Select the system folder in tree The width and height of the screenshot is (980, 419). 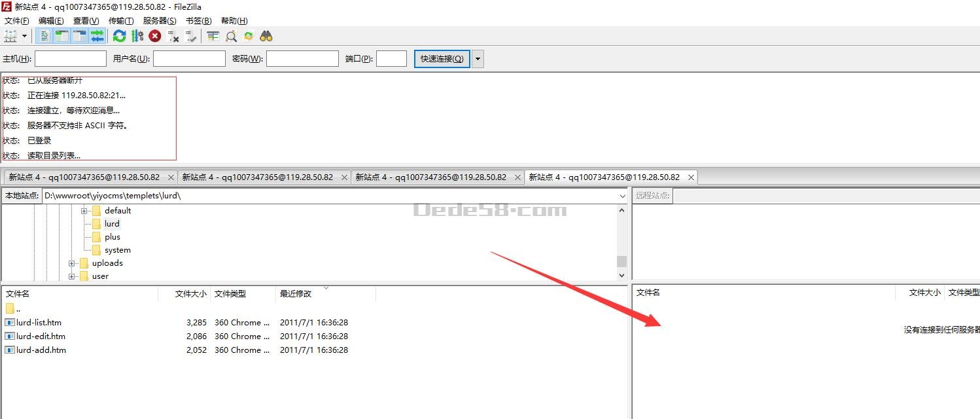[118, 250]
